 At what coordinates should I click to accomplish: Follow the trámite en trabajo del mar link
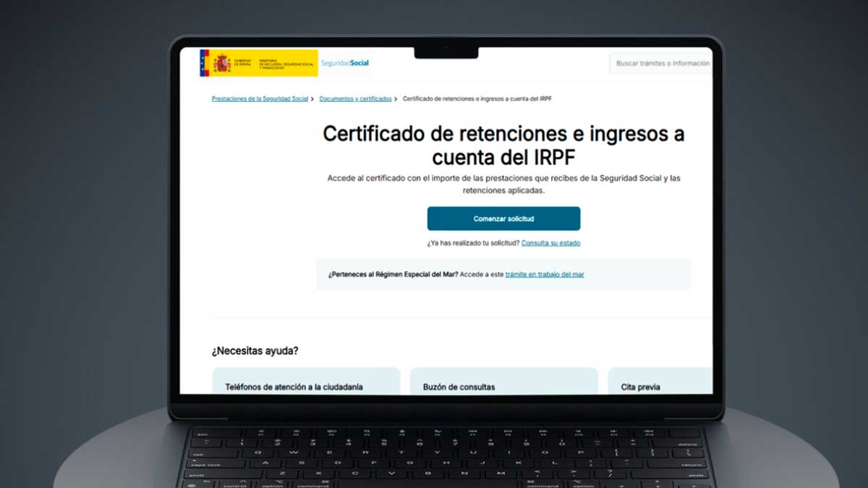545,274
